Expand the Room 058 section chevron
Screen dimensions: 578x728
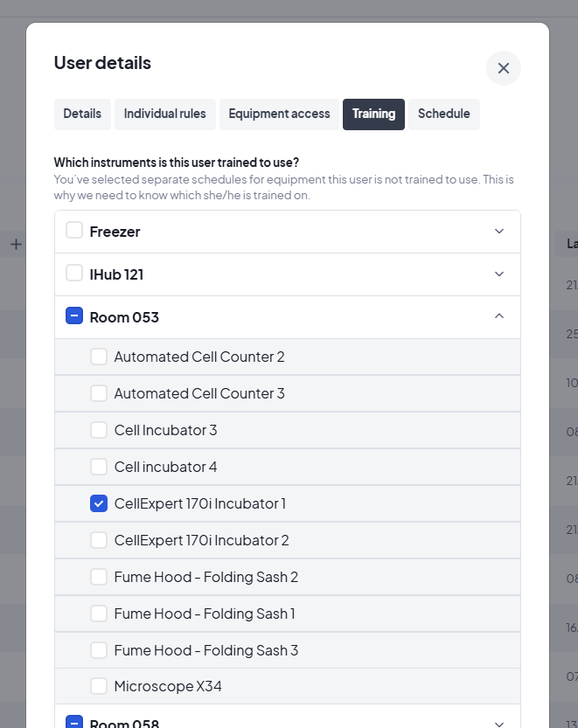click(x=499, y=724)
